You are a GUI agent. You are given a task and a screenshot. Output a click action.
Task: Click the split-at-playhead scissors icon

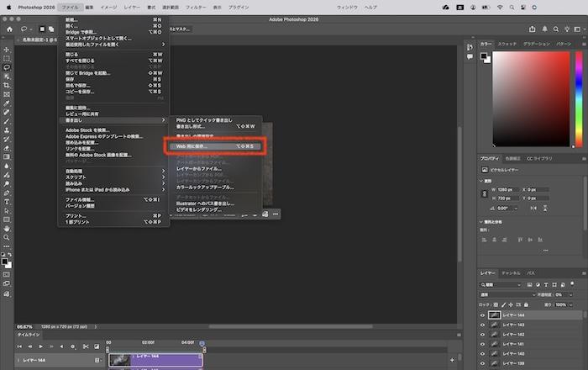tap(86, 346)
